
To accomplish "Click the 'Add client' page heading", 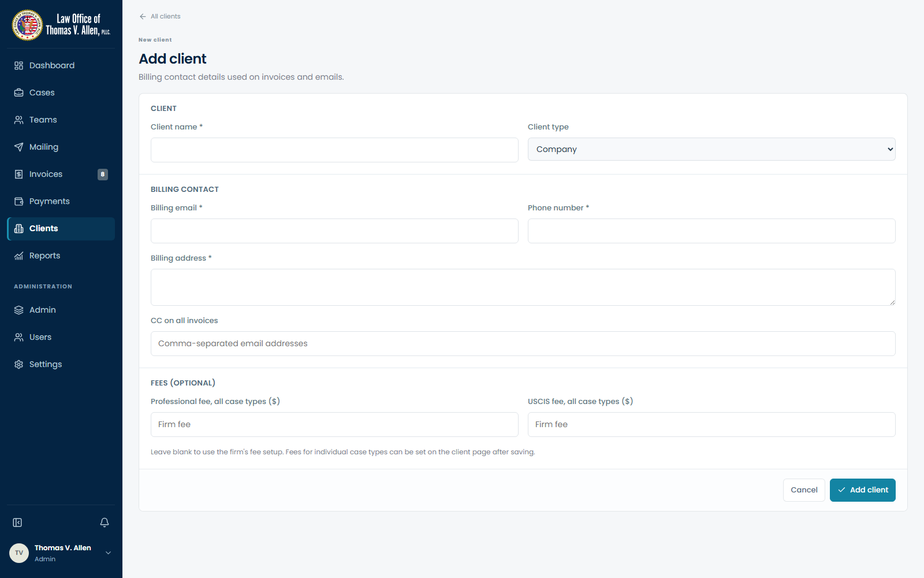I will pos(173,59).
